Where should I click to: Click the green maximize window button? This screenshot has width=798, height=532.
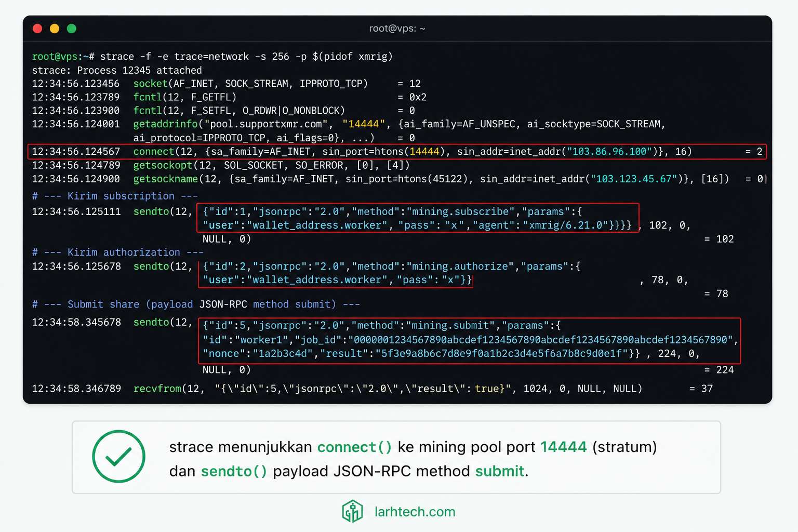(72, 29)
